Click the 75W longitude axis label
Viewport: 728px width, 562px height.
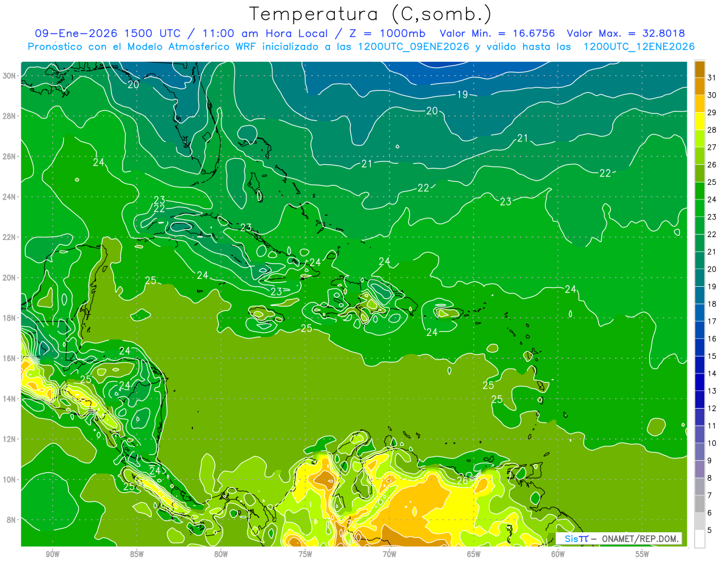[305, 554]
